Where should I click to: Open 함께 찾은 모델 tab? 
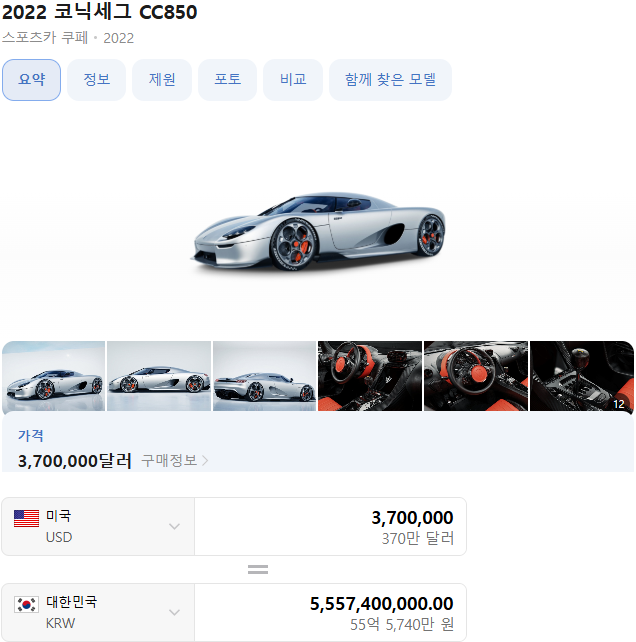point(390,80)
